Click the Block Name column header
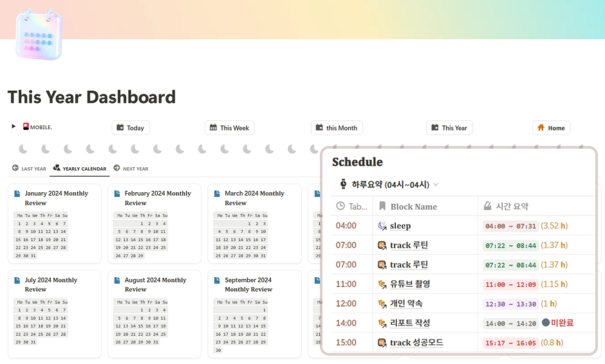 point(425,206)
